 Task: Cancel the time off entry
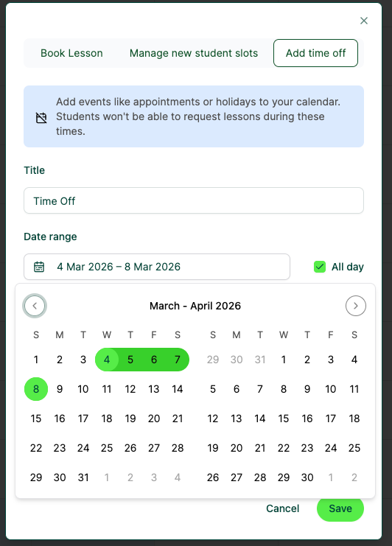tap(282, 508)
